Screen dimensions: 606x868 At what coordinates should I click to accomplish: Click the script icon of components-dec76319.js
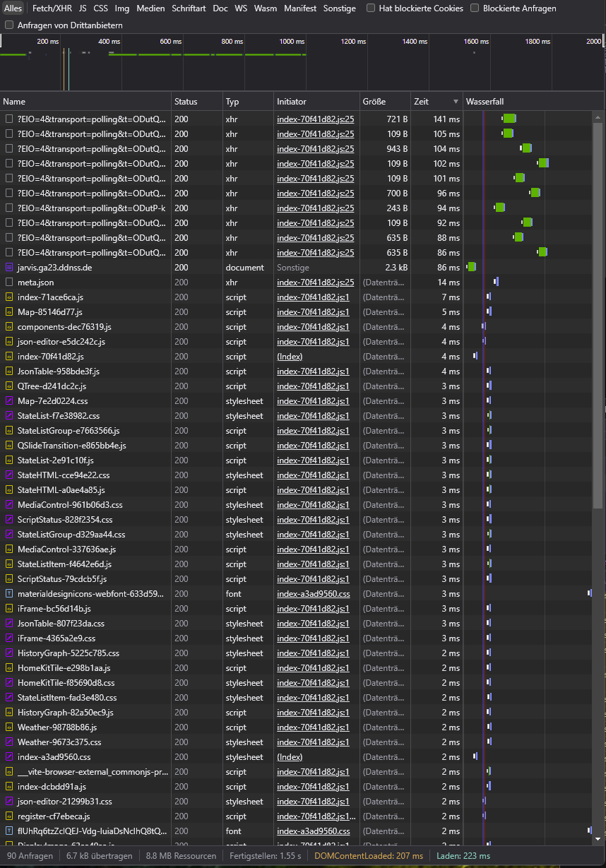click(9, 327)
